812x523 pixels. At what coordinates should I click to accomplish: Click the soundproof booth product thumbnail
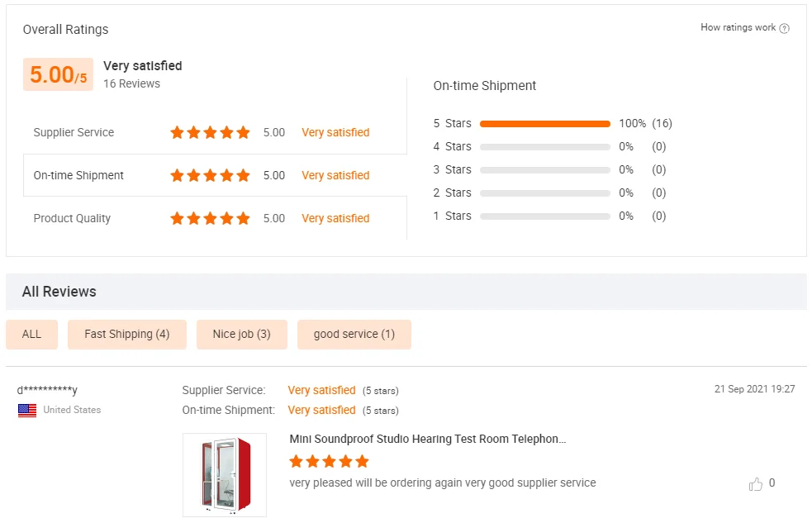(224, 474)
